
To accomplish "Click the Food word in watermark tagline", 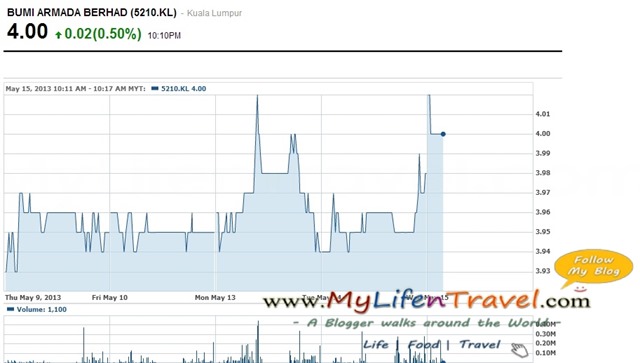I will pos(423,345).
